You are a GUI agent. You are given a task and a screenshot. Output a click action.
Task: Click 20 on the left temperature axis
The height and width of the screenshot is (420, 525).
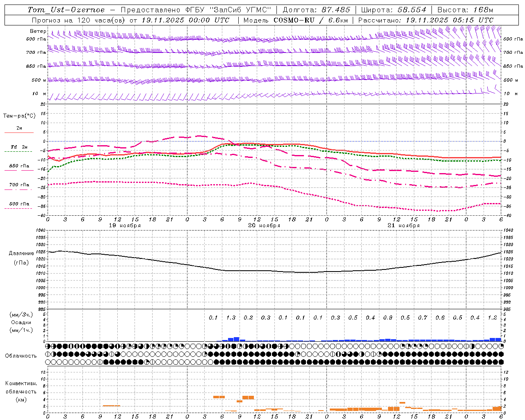click(43, 105)
